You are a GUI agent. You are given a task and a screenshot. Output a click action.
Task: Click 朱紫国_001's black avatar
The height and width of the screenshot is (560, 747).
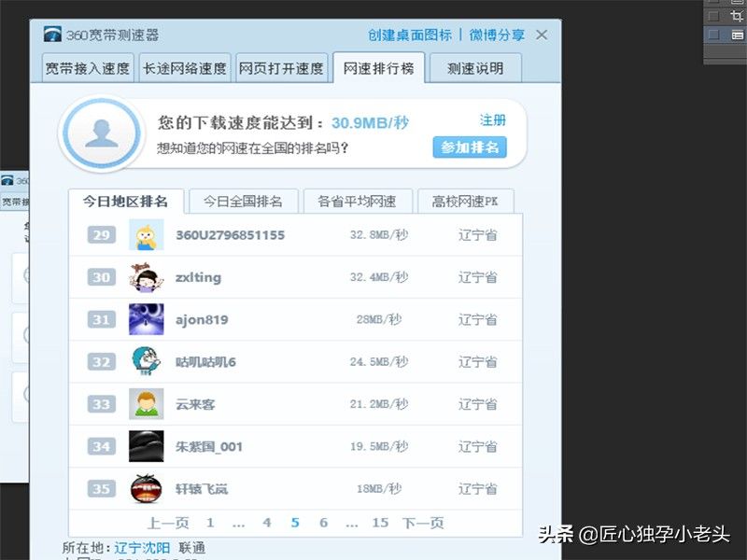pyautogui.click(x=147, y=446)
